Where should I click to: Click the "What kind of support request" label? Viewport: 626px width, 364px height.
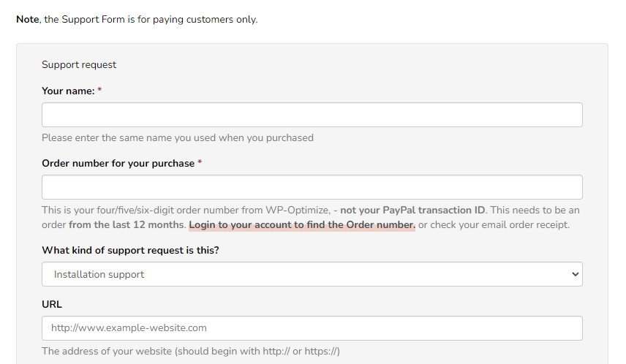tap(130, 250)
